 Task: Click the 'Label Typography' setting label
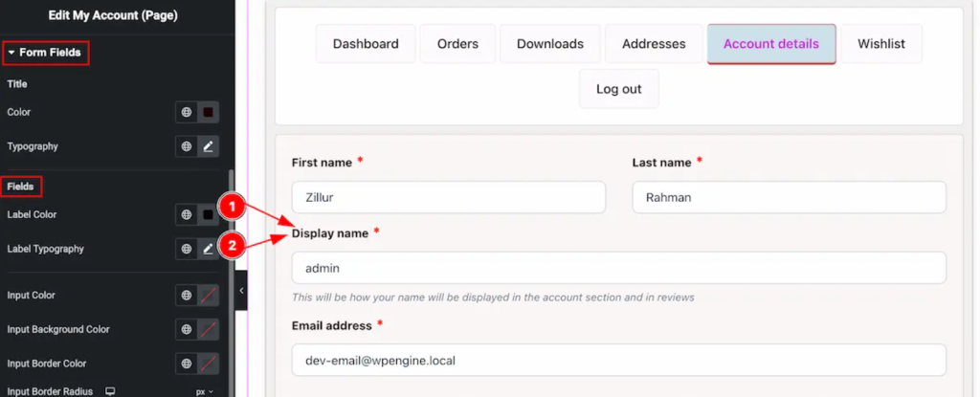click(46, 249)
